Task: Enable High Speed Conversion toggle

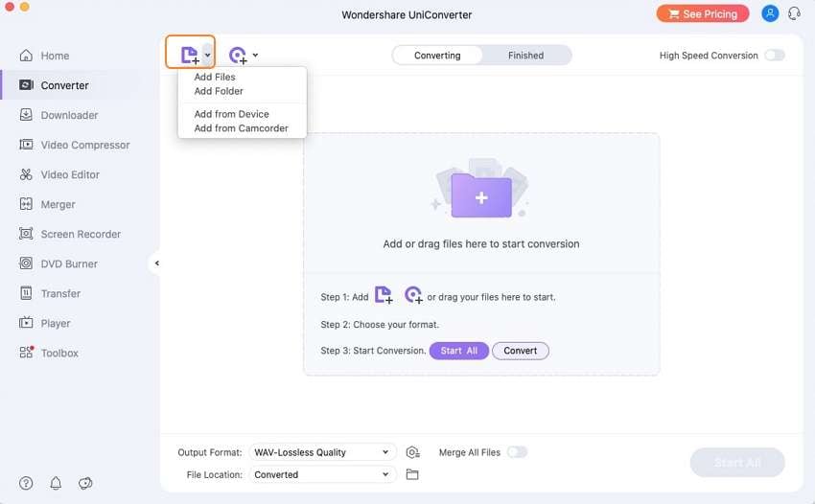Action: 774,56
